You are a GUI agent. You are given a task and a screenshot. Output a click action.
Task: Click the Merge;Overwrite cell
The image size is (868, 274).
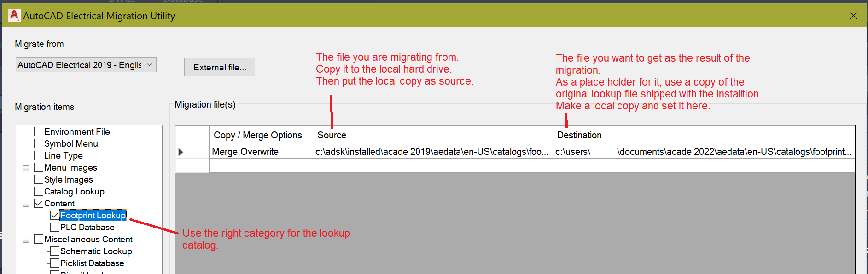coord(261,152)
